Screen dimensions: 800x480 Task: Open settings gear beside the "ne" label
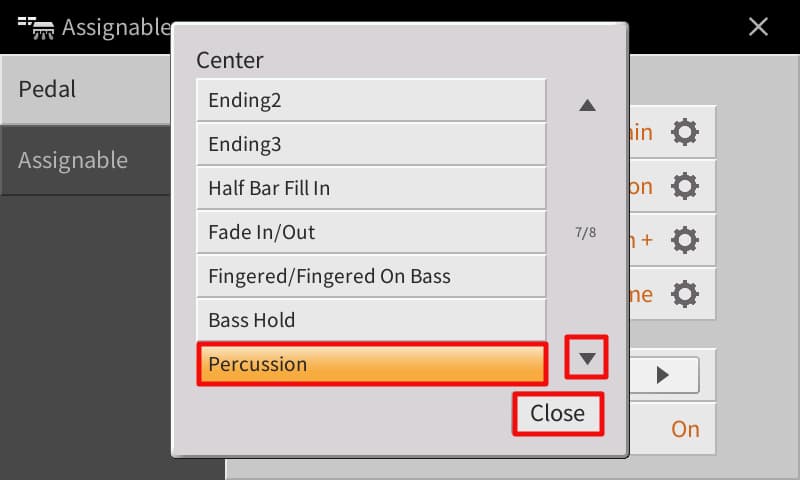pos(685,294)
